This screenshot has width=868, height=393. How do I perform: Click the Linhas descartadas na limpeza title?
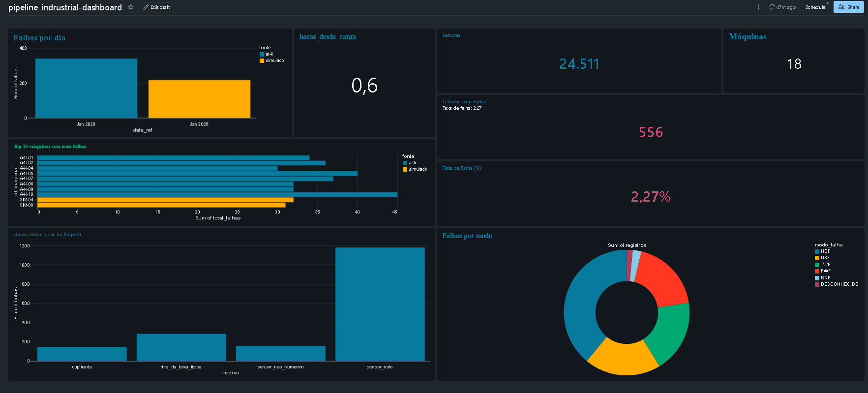coord(47,235)
